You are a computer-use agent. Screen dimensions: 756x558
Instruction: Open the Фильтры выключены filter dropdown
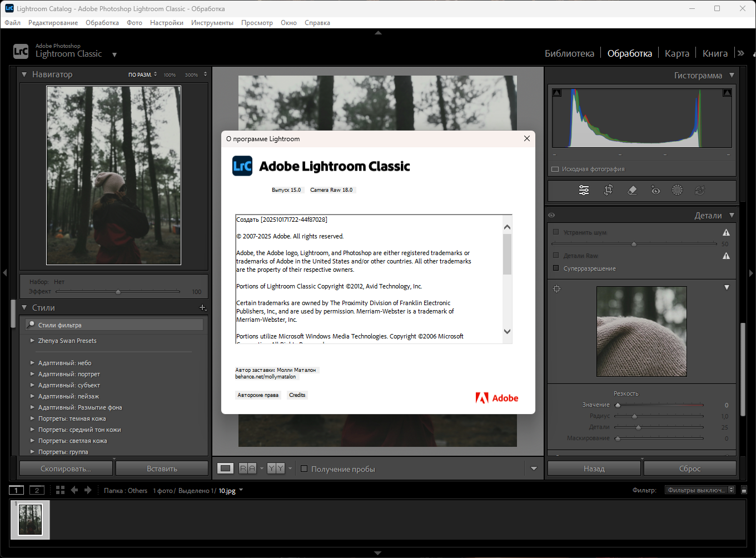click(700, 490)
